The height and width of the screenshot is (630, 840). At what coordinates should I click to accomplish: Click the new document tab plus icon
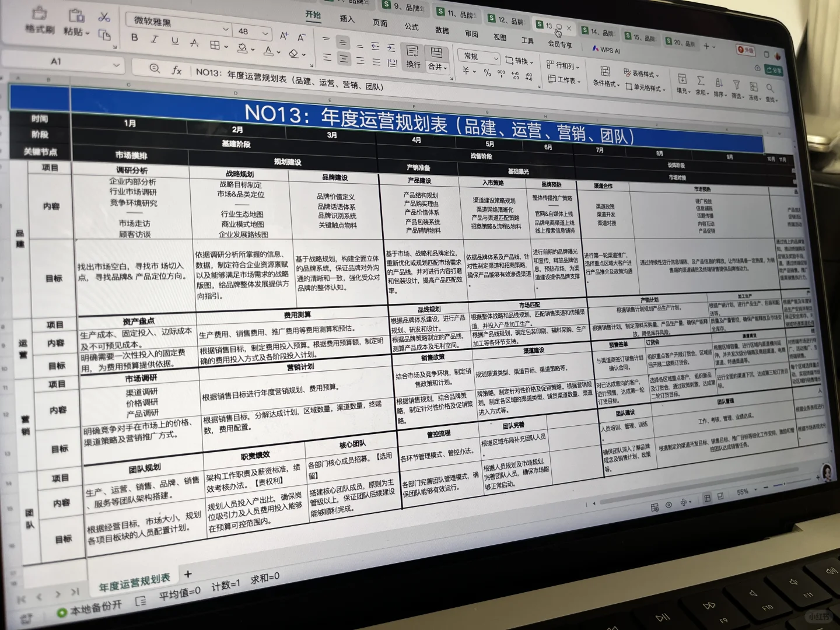click(706, 45)
